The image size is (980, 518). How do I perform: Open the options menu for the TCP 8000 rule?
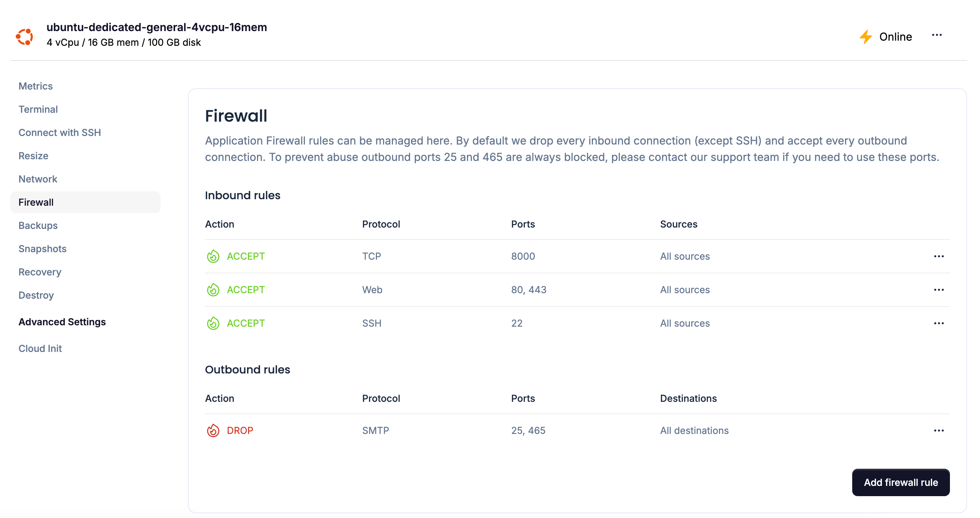click(x=939, y=256)
